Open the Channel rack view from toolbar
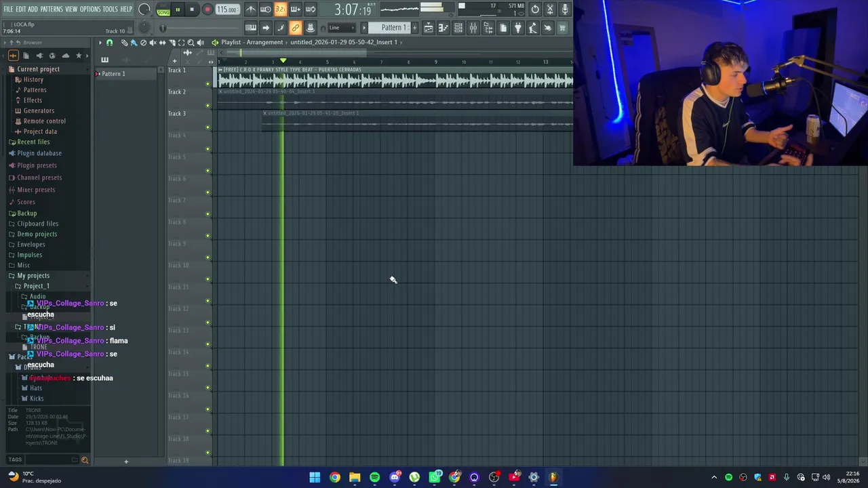Viewport: 868px width, 488px height. tap(458, 28)
